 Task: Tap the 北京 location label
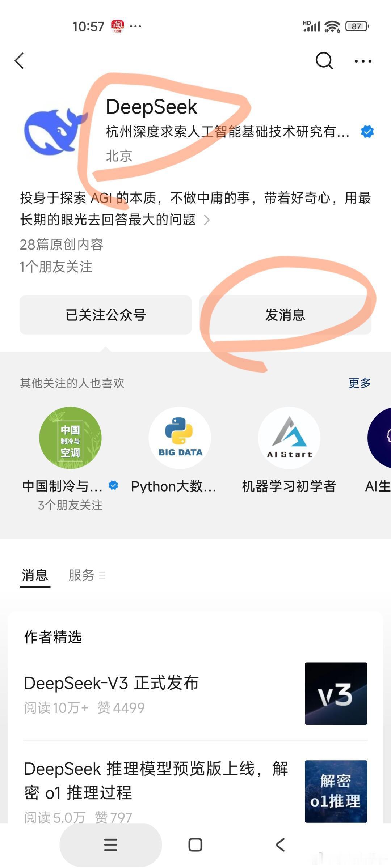(119, 156)
